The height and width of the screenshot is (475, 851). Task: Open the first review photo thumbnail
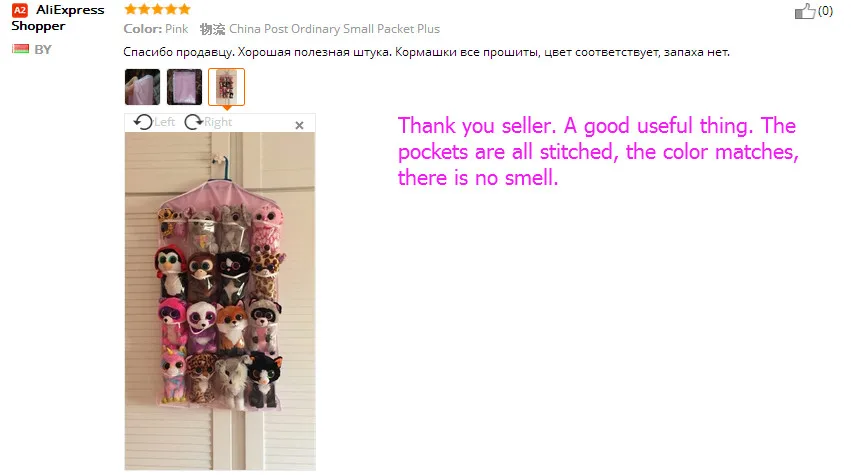coord(142,87)
